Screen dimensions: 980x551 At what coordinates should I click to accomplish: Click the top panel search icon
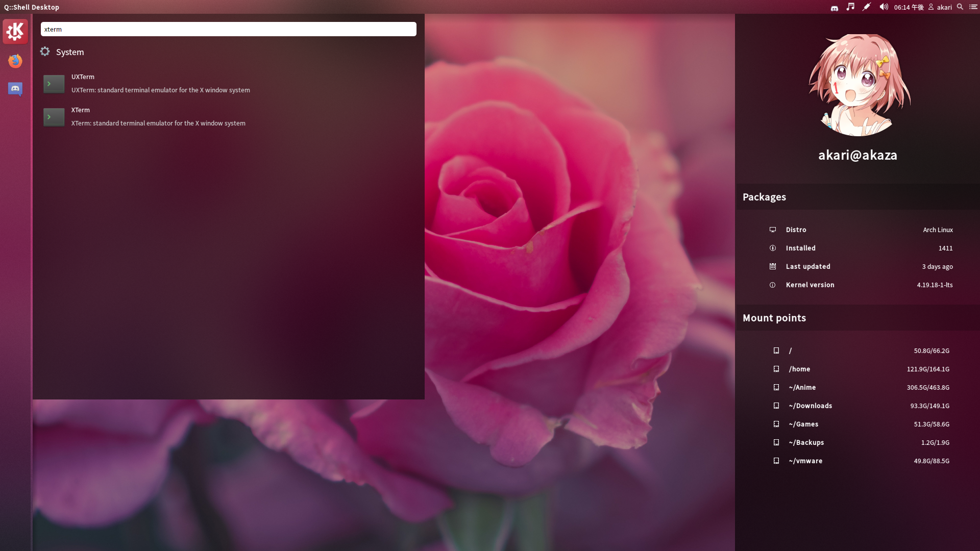coord(960,7)
